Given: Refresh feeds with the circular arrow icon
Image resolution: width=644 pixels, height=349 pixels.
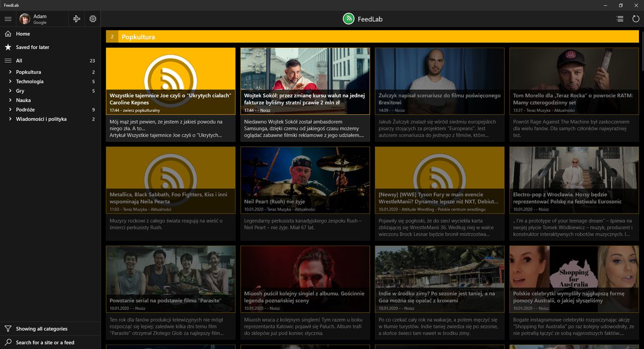Looking at the screenshot, I should 636,19.
